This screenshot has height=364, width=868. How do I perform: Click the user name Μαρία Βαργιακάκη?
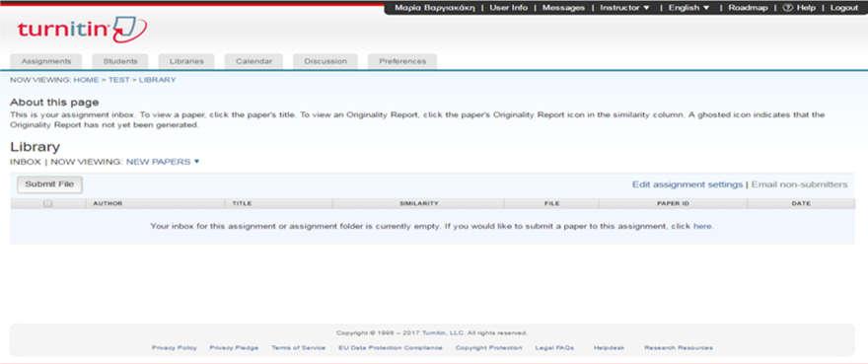(435, 8)
